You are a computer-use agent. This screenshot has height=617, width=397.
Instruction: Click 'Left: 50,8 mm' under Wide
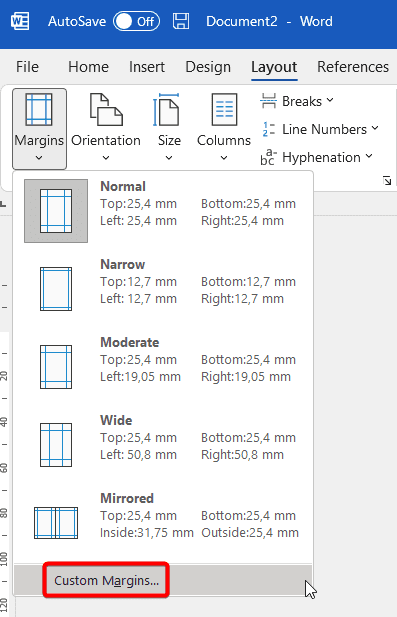[138, 454]
